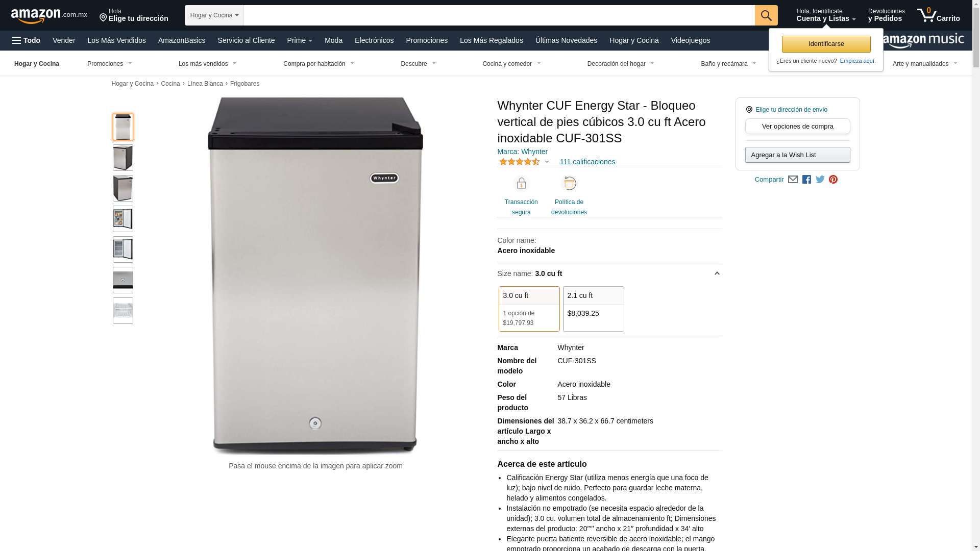Expand the star rating breakdown arrow

tap(547, 162)
